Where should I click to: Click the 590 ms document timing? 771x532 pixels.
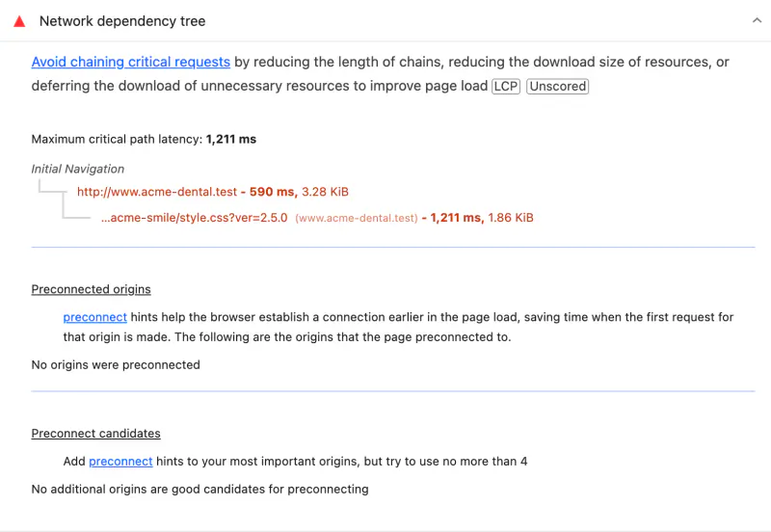273,192
